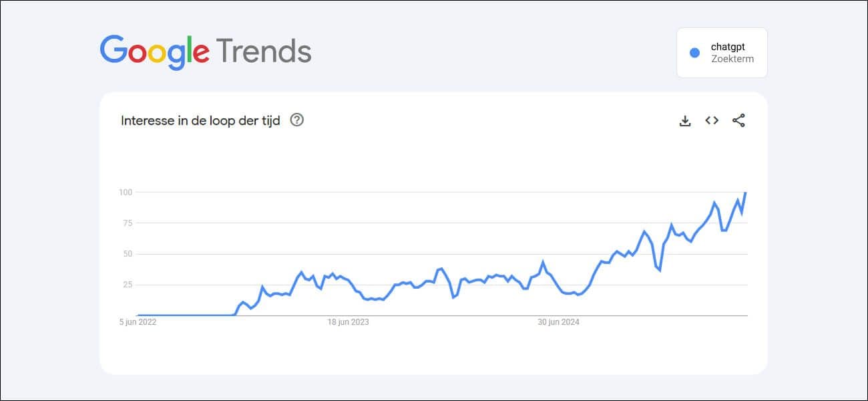
Task: Select the Interesse in de loop der tijd header
Action: click(x=200, y=120)
